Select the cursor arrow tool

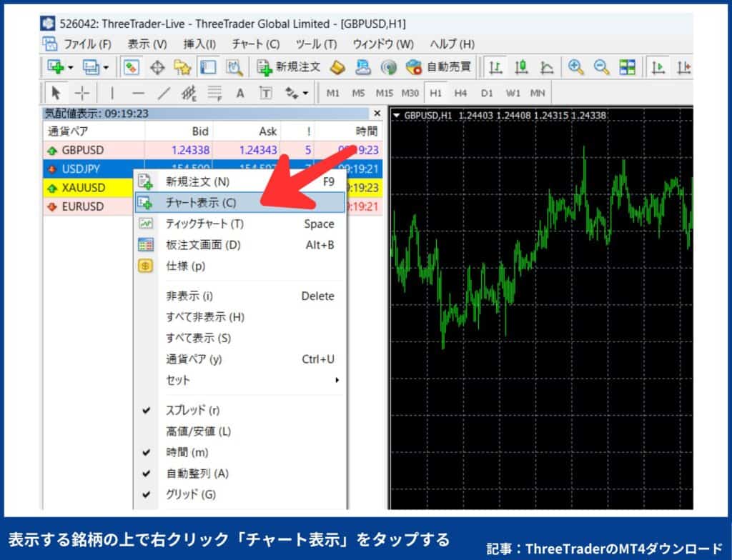coord(56,94)
